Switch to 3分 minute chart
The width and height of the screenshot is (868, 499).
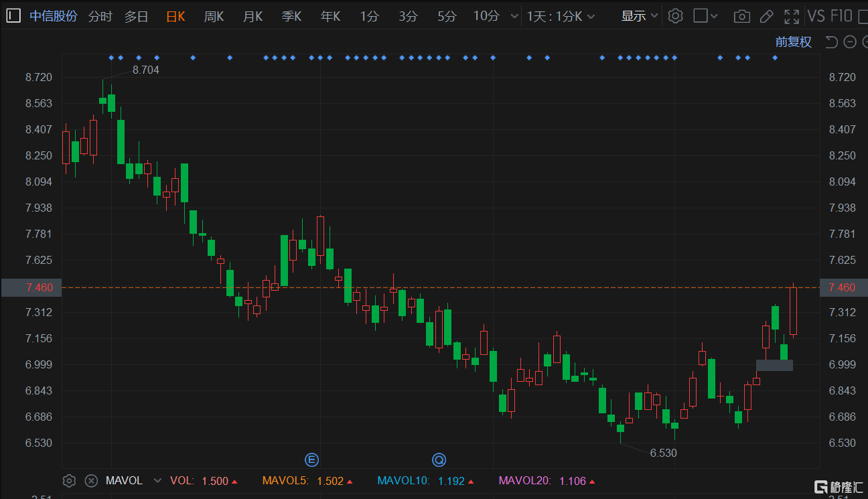point(408,16)
